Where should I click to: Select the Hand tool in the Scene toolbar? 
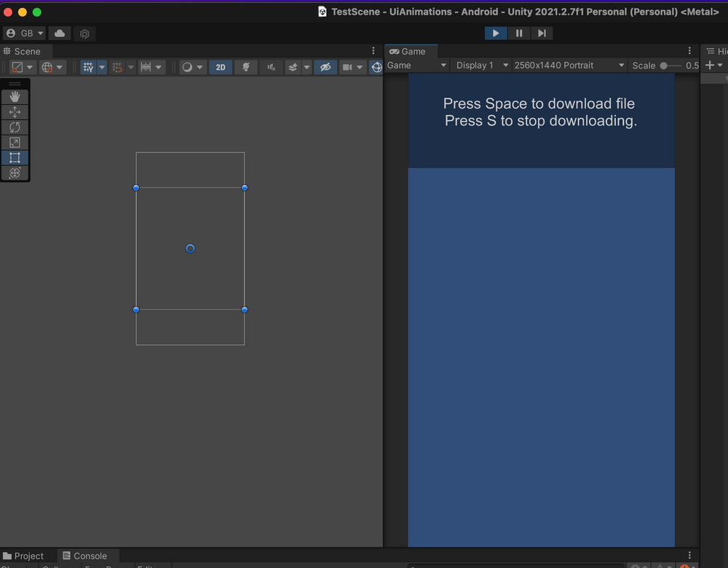(x=15, y=95)
